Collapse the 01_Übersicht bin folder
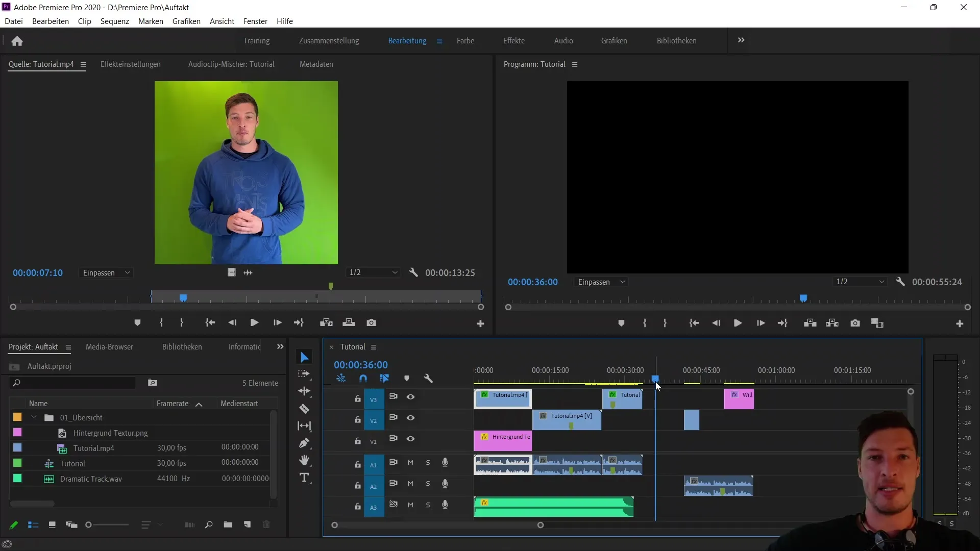This screenshot has height=551, width=980. pos(34,417)
